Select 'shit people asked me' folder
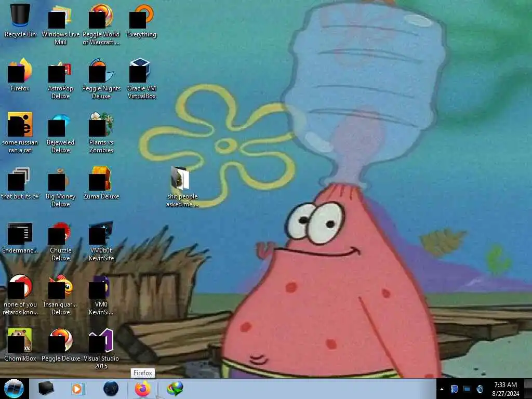The image size is (532, 399). (182, 187)
